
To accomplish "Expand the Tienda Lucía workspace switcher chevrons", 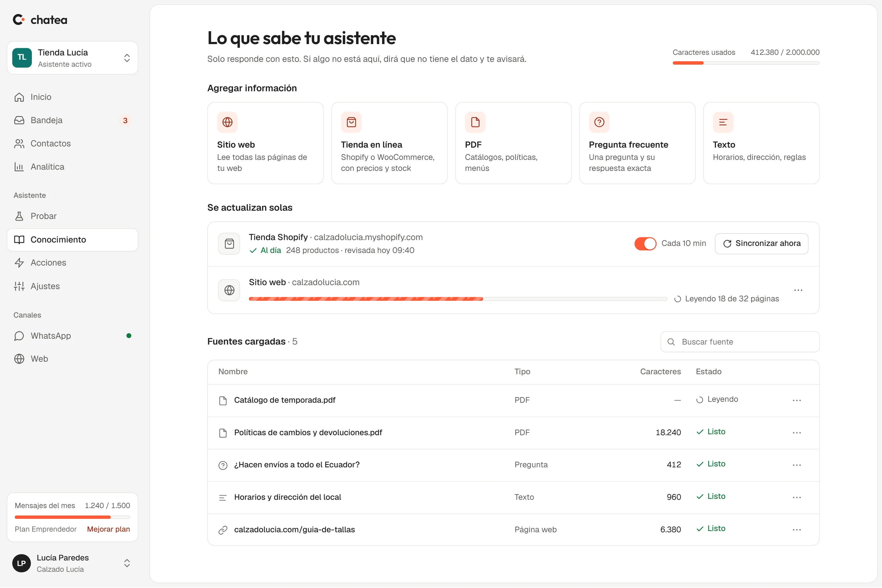I will coord(127,58).
